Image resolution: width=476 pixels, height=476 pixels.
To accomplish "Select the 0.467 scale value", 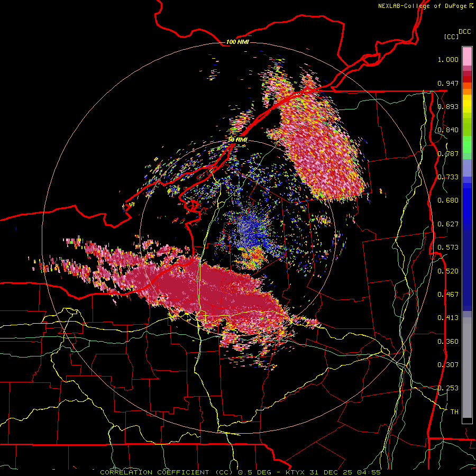I will pyautogui.click(x=448, y=295).
